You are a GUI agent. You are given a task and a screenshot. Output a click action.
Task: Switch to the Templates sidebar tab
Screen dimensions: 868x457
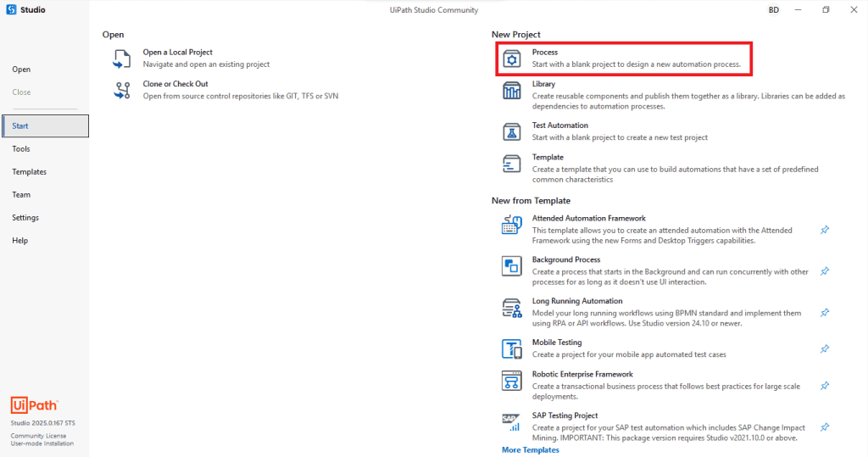[x=29, y=172]
